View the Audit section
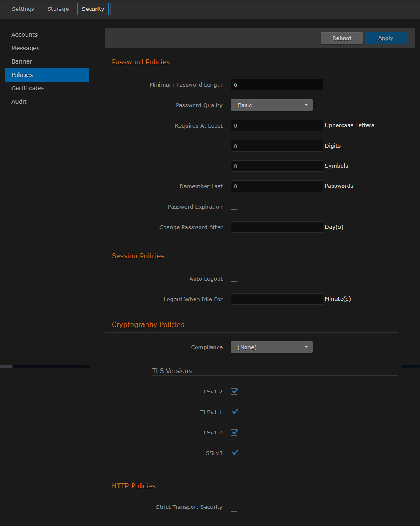The width and height of the screenshot is (420, 526). pos(19,101)
